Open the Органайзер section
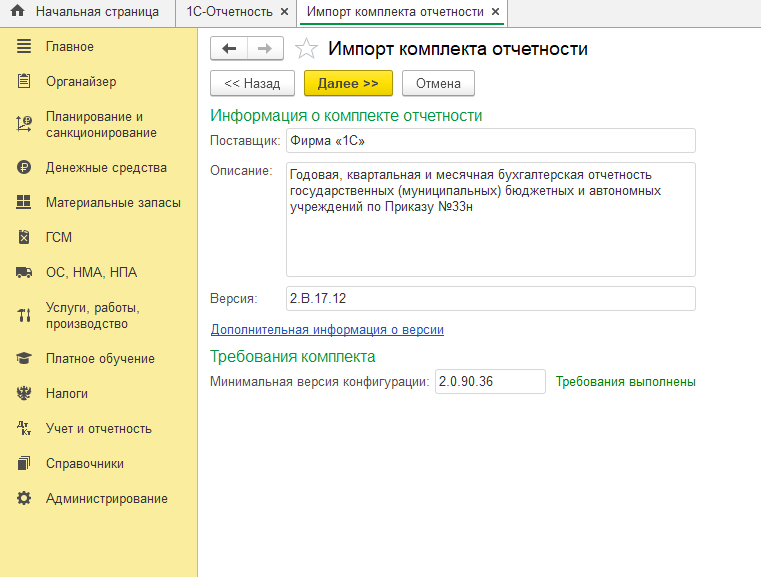Image resolution: width=761 pixels, height=577 pixels. (81, 82)
